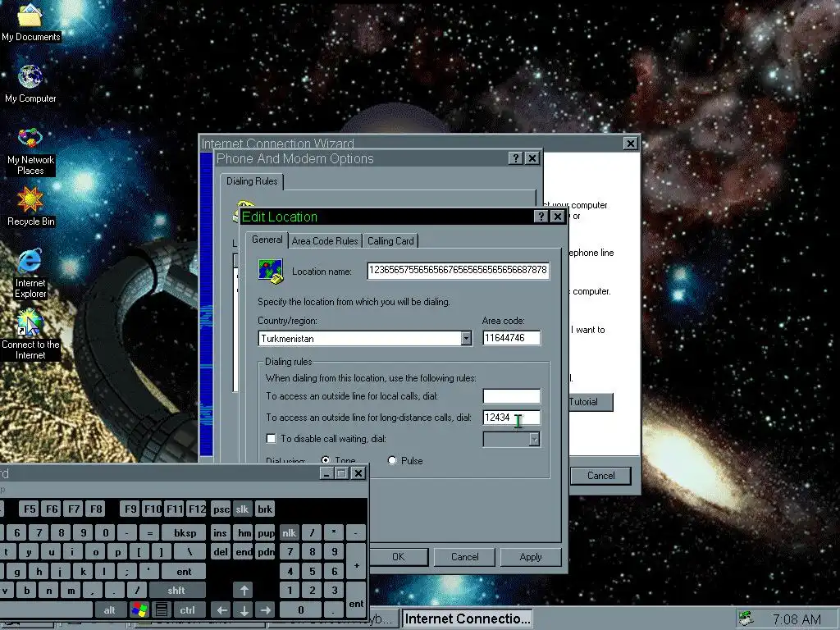Click Cancel in Internet Connection Wizard

tap(600, 475)
